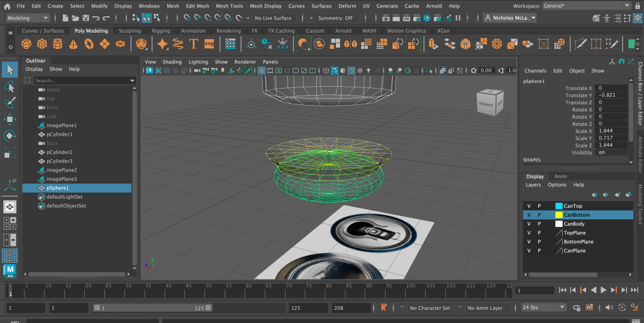The image size is (644, 323).
Task: Open the Mesh Tools menu
Action: click(229, 6)
